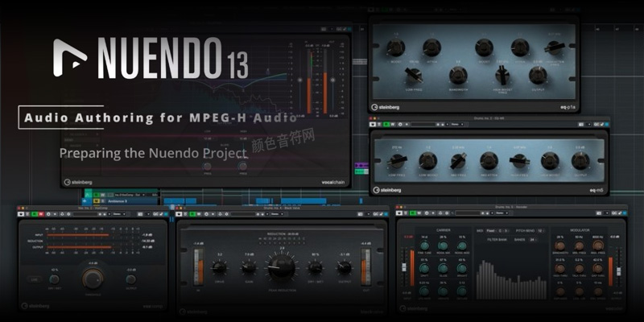Click the Dry/Wet knob in VoxComp
This screenshot has width=644, height=322.
(54, 279)
